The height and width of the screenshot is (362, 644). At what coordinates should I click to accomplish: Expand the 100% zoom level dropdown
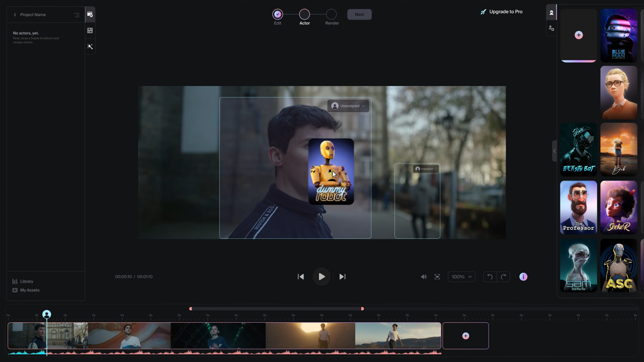461,277
